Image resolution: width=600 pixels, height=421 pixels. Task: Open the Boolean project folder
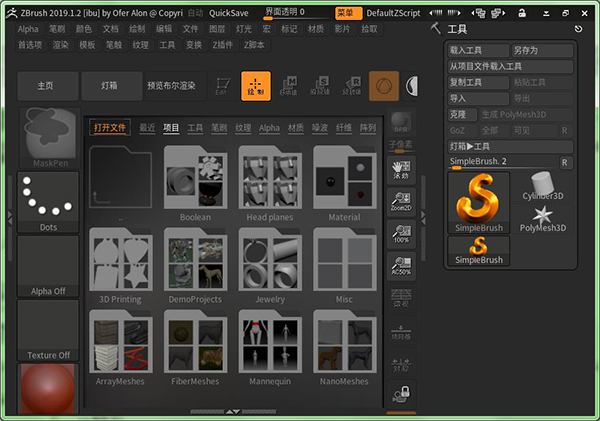pos(195,184)
